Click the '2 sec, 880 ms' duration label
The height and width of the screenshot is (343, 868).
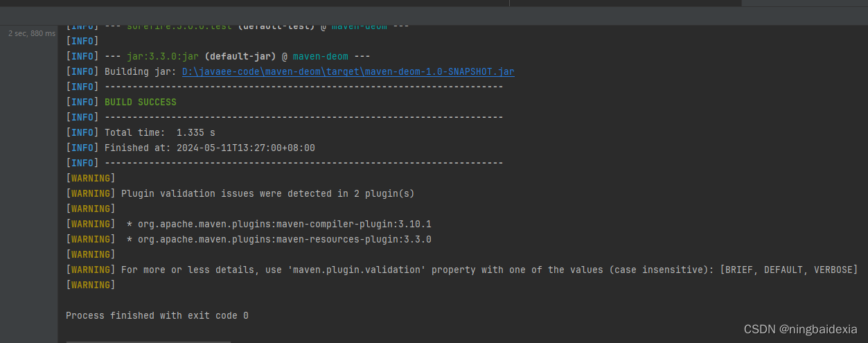pyautogui.click(x=32, y=33)
